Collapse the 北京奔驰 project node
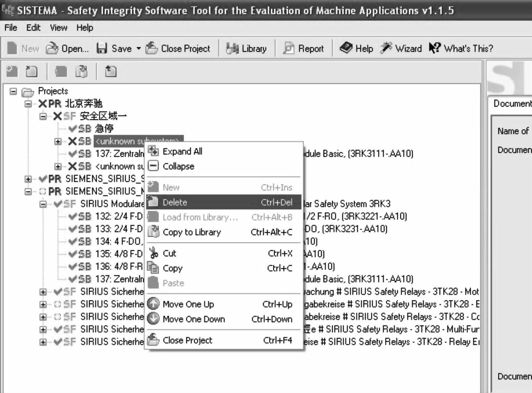The image size is (532, 393). coord(28,104)
